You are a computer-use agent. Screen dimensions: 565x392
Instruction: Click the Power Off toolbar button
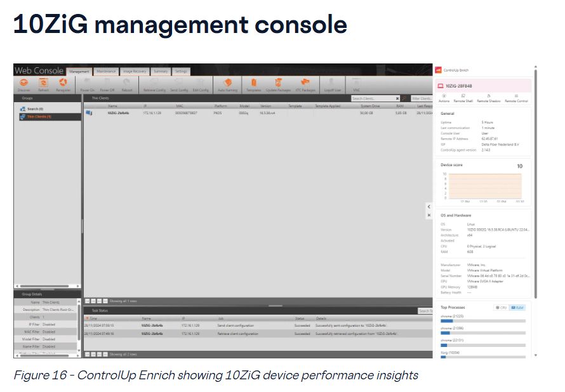click(x=107, y=85)
